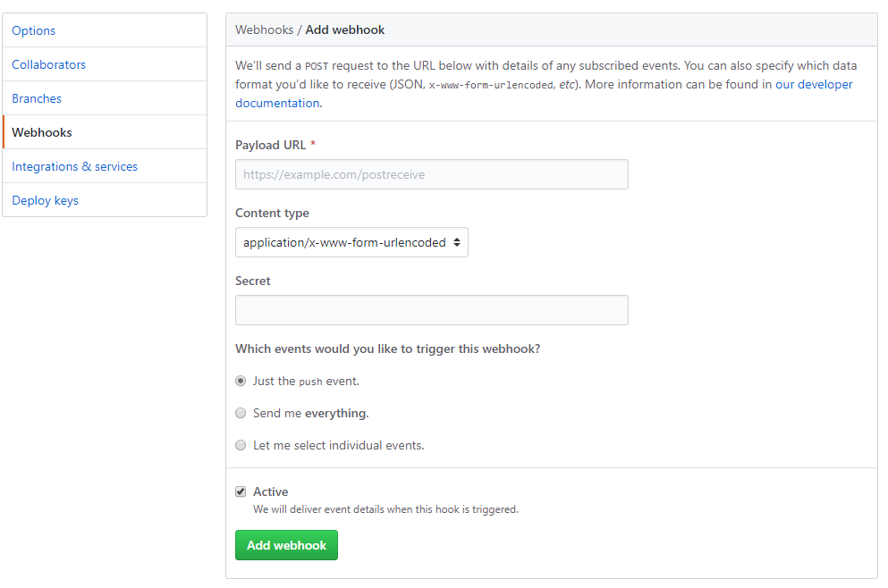Choose the Send me everything radio button

pyautogui.click(x=241, y=413)
